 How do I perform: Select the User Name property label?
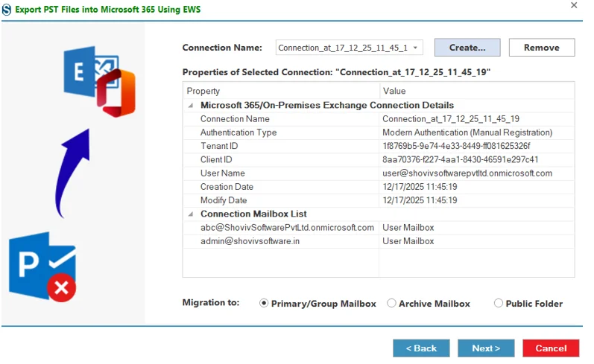click(x=222, y=173)
